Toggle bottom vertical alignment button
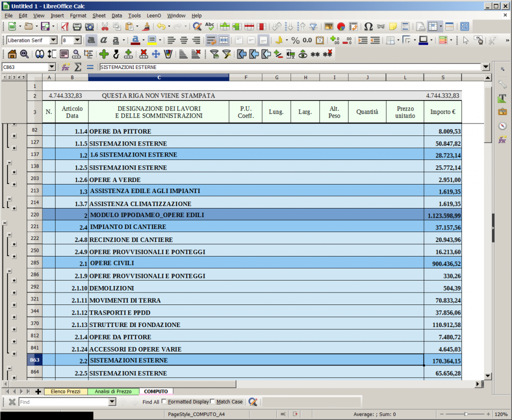Viewport: 512px width, 420px height. point(263,40)
